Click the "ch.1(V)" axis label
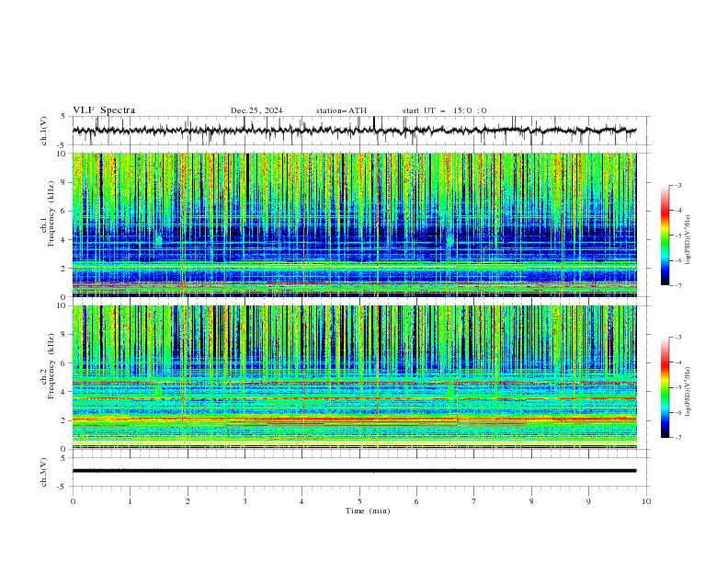Image resolution: width=728 pixels, height=563 pixels. (x=44, y=131)
